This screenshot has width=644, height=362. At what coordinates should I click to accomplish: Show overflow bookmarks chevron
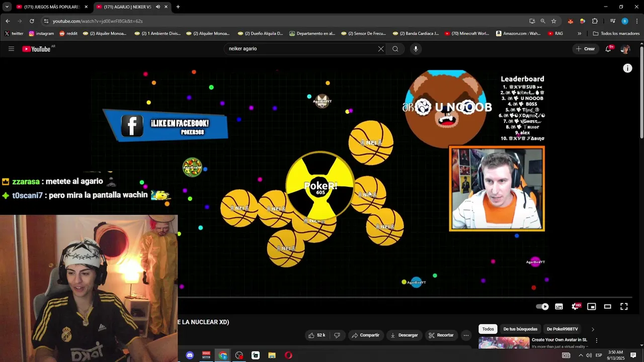(580, 34)
